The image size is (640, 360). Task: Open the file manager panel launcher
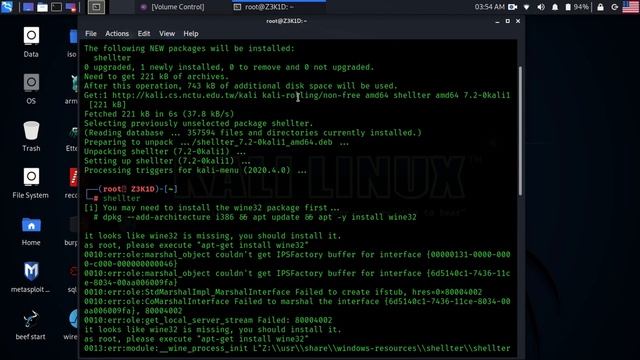pos(42,7)
